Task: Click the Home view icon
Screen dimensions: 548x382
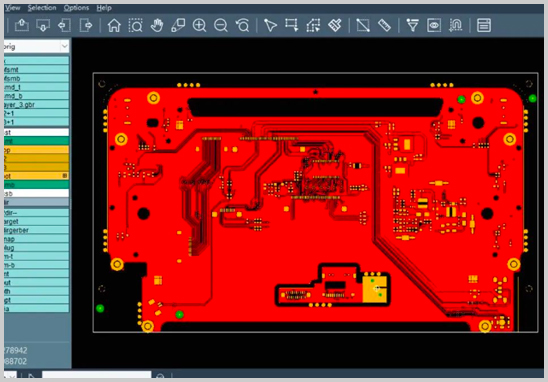Action: tap(114, 25)
